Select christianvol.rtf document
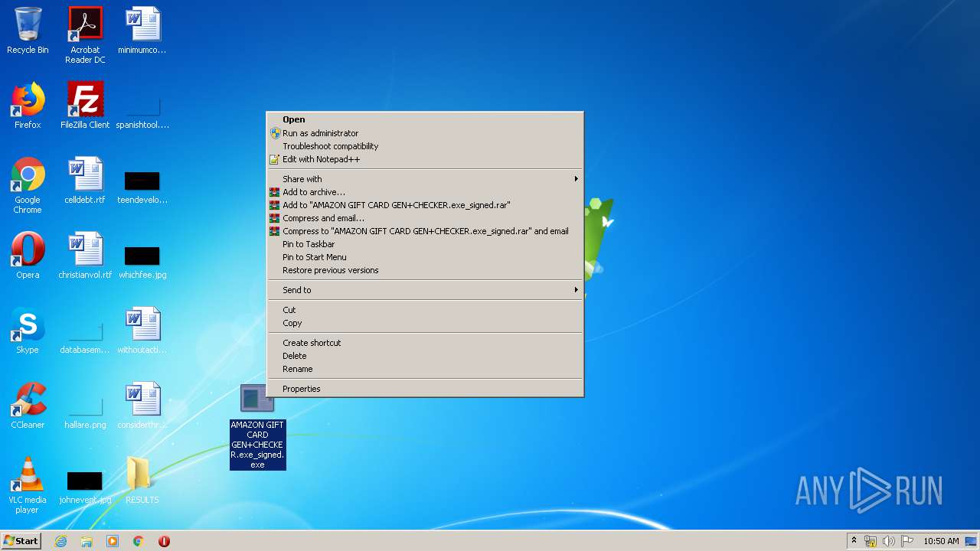The height and width of the screenshot is (551, 980). click(85, 256)
